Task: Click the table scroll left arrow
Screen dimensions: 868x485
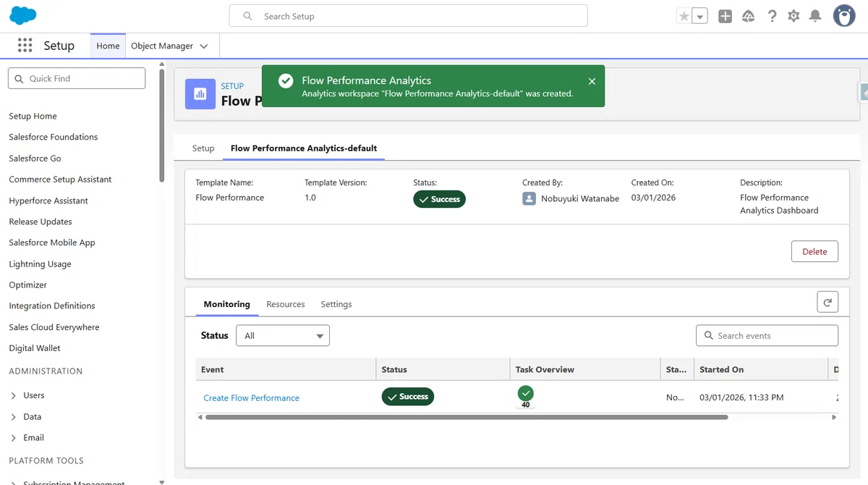Action: pos(200,417)
